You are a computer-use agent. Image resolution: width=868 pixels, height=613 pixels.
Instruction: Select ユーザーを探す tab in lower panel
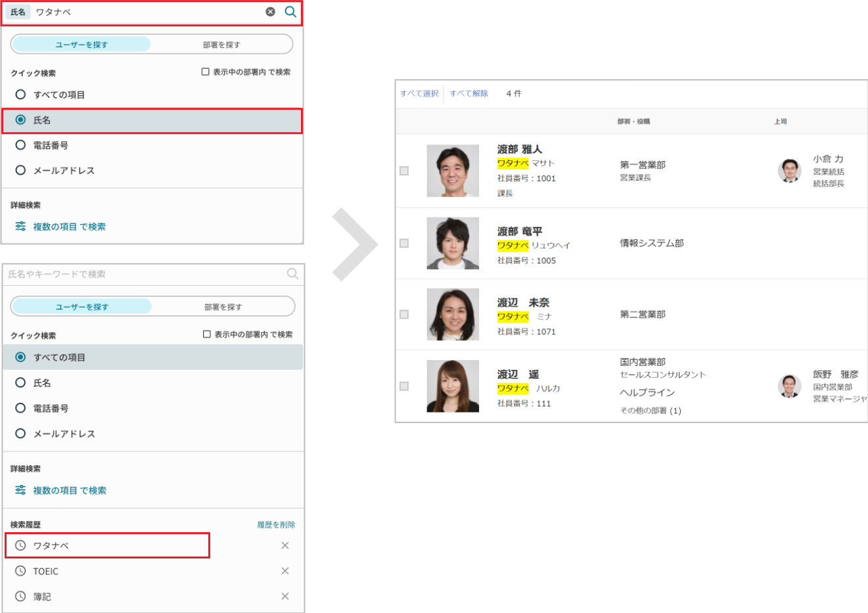click(82, 307)
